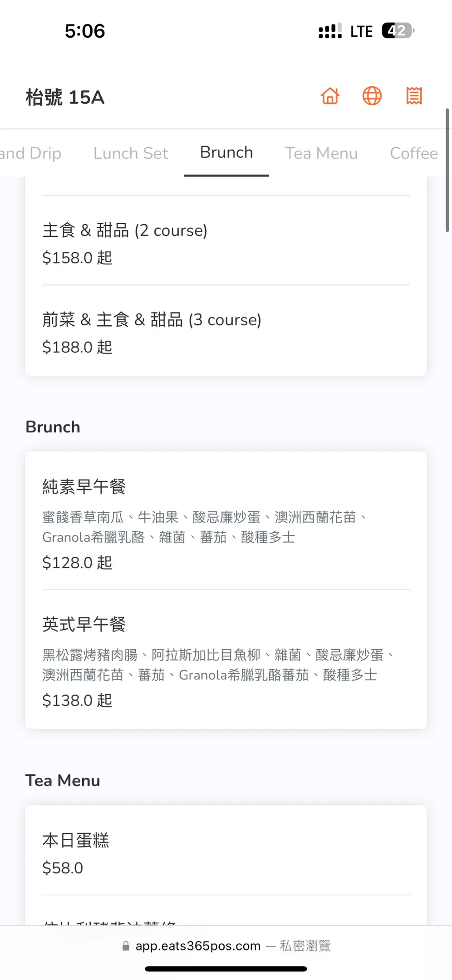
Task: Open language selector globe icon
Action: [372, 96]
